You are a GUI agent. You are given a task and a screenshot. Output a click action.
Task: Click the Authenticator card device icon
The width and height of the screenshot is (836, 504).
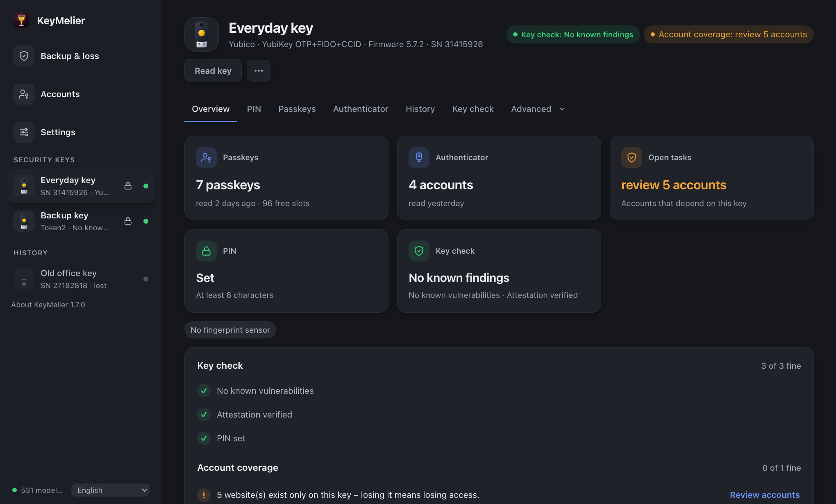419,158
